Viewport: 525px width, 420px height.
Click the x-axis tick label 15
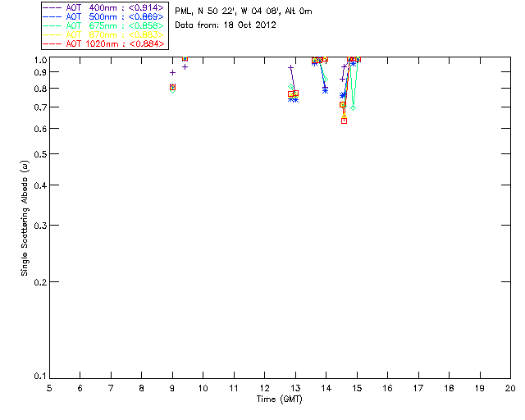pyautogui.click(x=357, y=388)
